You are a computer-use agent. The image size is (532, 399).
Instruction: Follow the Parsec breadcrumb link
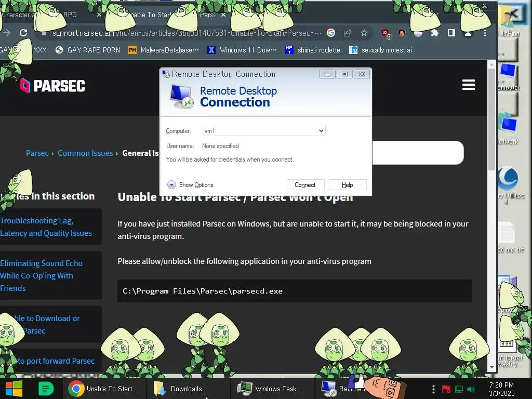coord(37,153)
